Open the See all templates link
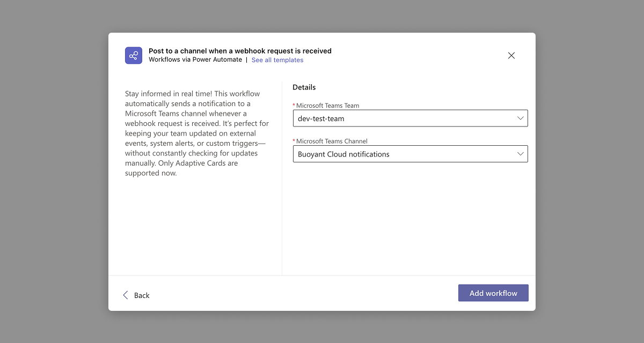Screen dimensions: 644x343 point(277,60)
